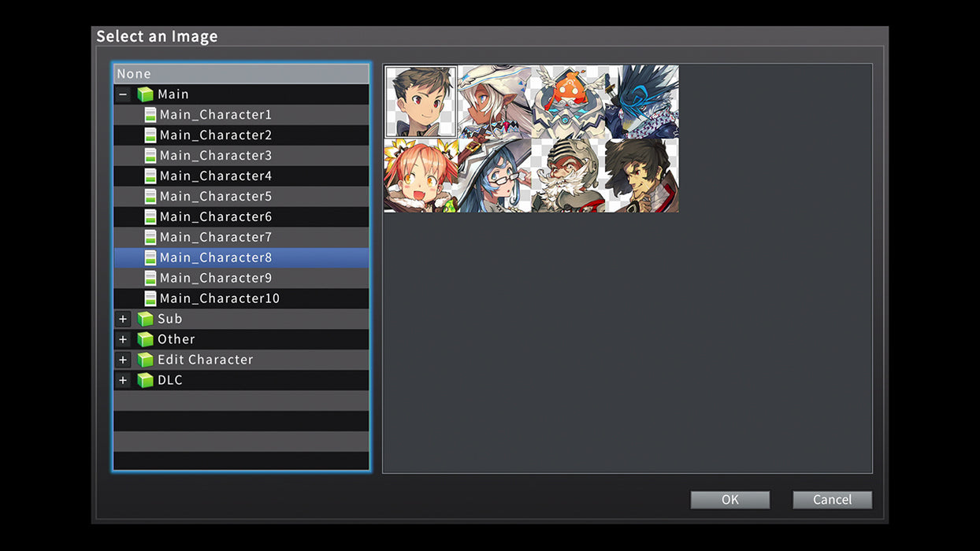
Task: Click the file icon beside Main_Character5
Action: [x=150, y=196]
